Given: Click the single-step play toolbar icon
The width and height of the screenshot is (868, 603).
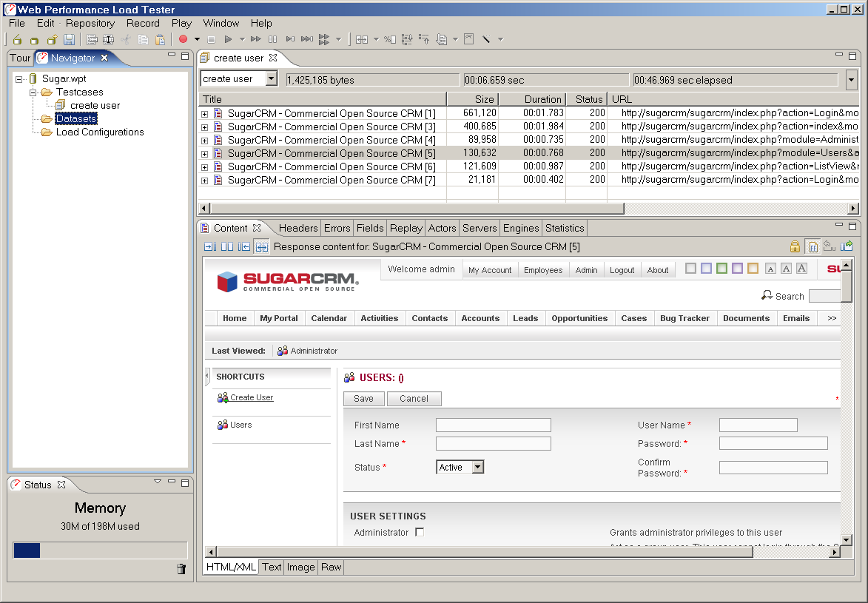Looking at the screenshot, I should coord(290,39).
